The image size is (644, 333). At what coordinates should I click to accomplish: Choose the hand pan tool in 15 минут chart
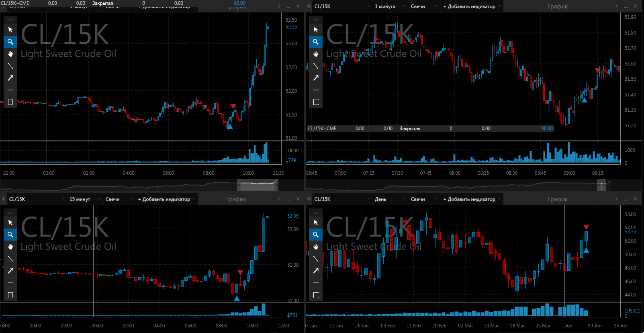pos(10,247)
